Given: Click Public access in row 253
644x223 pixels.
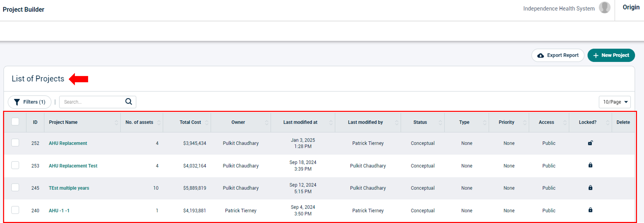Looking at the screenshot, I should (549, 166).
